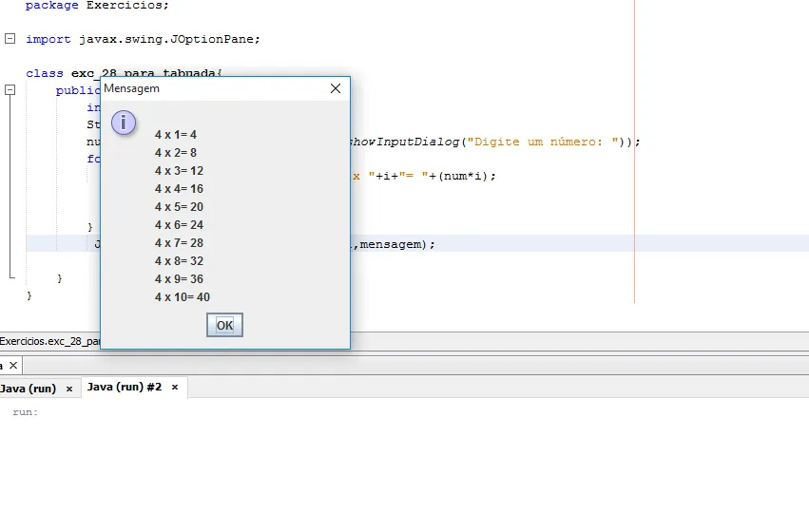Collapse the public method code fold
The height and width of the screenshot is (532, 809).
point(10,90)
